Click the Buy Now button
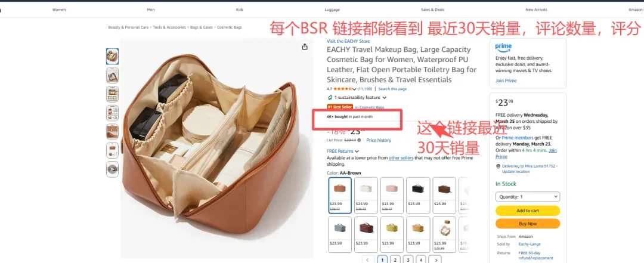The height and width of the screenshot is (263, 644). click(527, 224)
